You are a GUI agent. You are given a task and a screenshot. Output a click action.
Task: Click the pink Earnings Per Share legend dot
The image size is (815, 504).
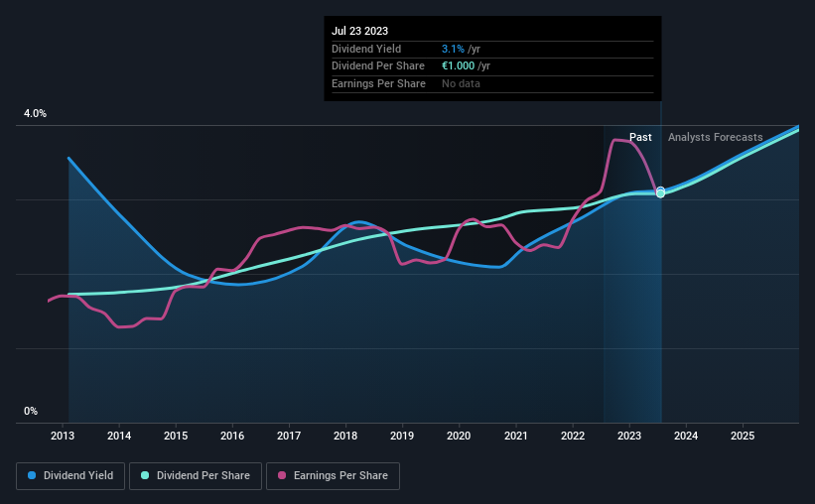pos(282,475)
